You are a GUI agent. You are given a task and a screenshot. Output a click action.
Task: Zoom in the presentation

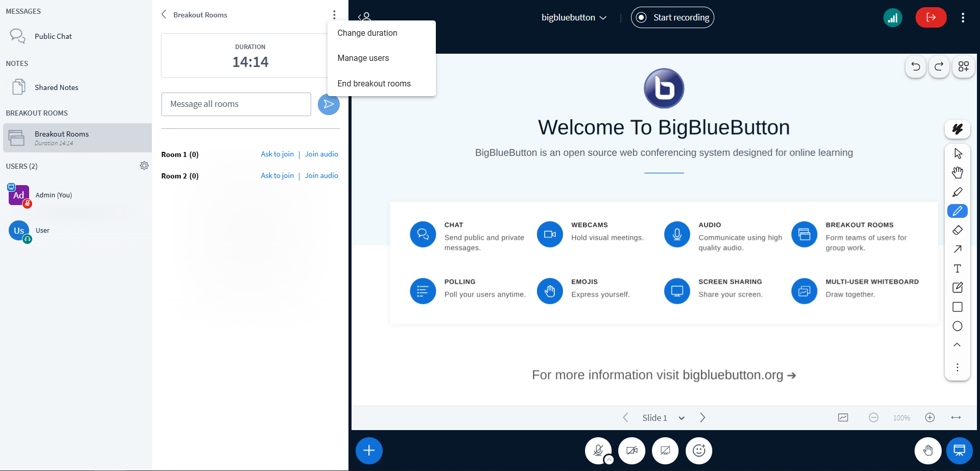pos(930,418)
